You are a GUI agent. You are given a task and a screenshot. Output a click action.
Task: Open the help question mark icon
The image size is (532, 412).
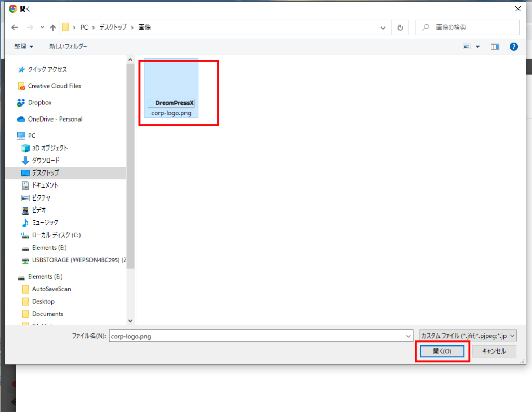(514, 47)
